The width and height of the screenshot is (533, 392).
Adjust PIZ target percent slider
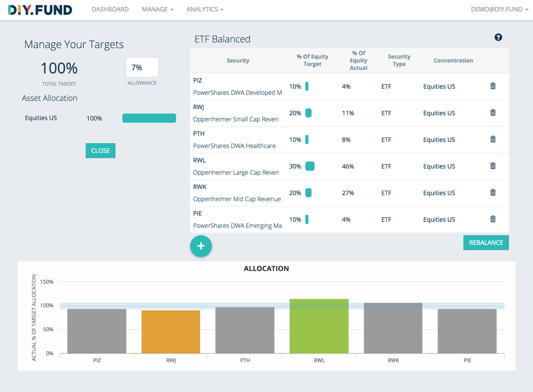(307, 87)
